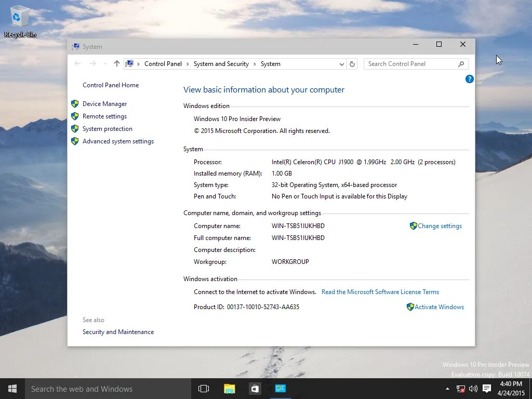The width and height of the screenshot is (532, 399).
Task: Open help with the blue question mark
Action: coord(470,79)
